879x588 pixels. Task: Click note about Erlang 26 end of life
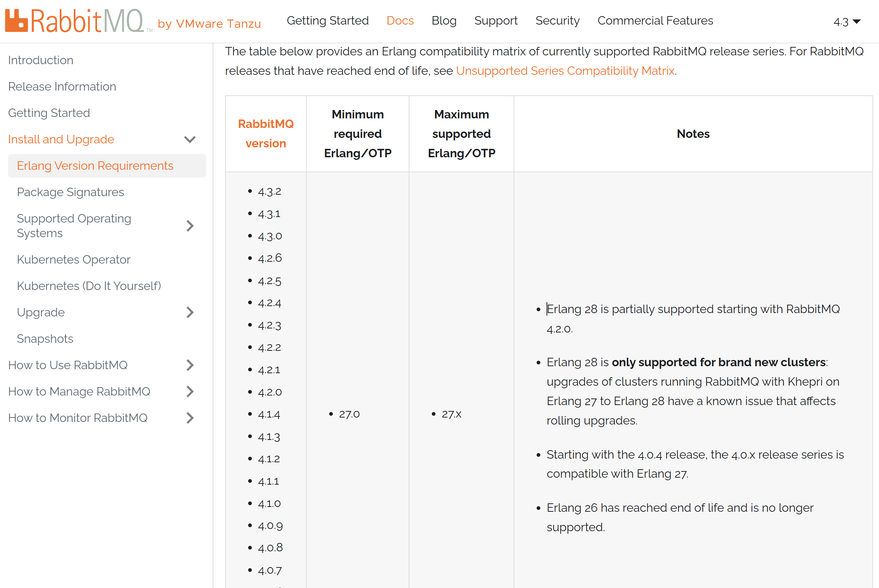680,517
